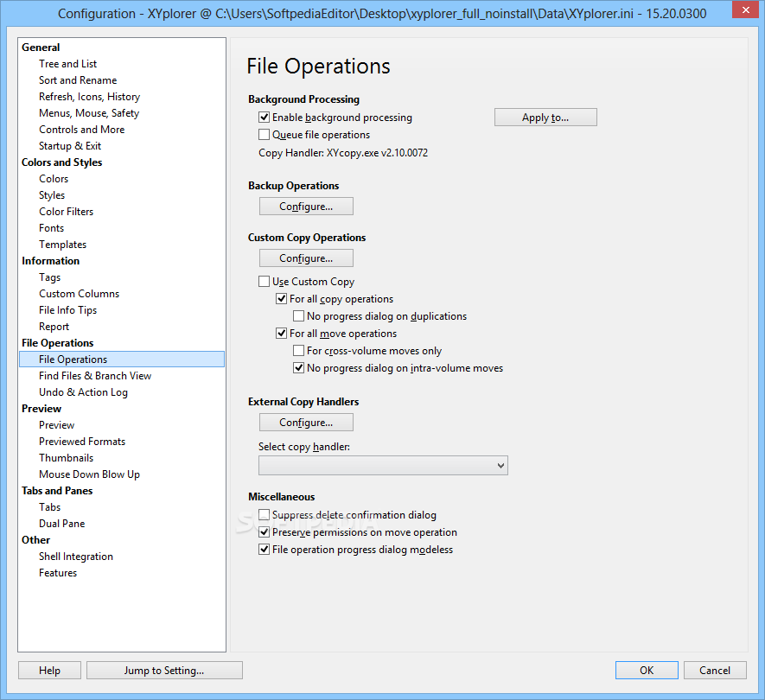
Task: Select Preview category heading
Action: tap(41, 409)
